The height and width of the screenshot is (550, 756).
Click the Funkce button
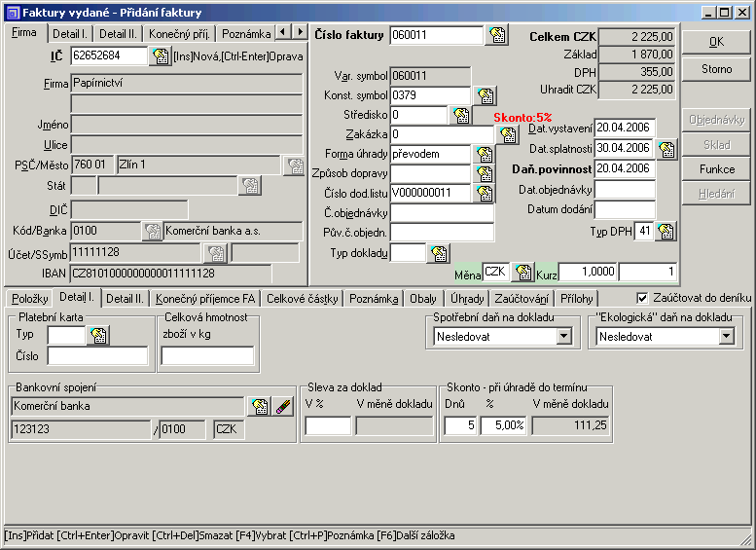(x=716, y=169)
